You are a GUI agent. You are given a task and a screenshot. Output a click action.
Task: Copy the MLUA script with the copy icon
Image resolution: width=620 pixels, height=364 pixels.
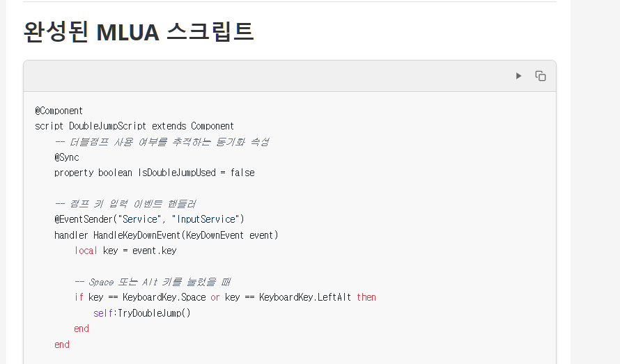pyautogui.click(x=541, y=76)
